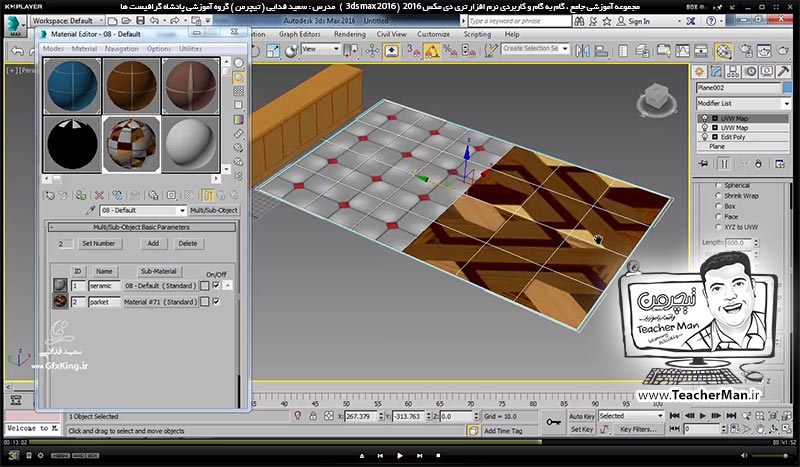Click Key Filters... button

click(x=638, y=429)
